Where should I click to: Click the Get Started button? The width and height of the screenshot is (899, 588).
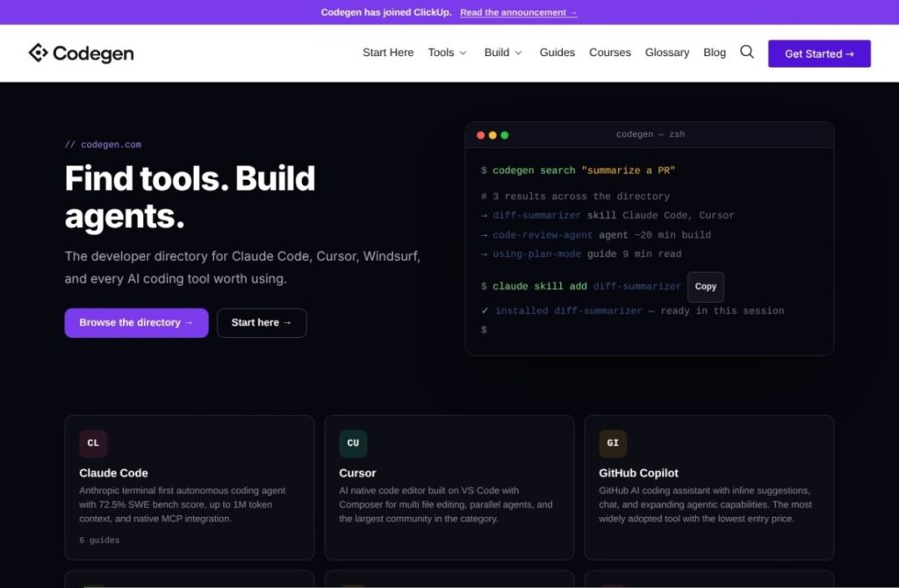(819, 54)
